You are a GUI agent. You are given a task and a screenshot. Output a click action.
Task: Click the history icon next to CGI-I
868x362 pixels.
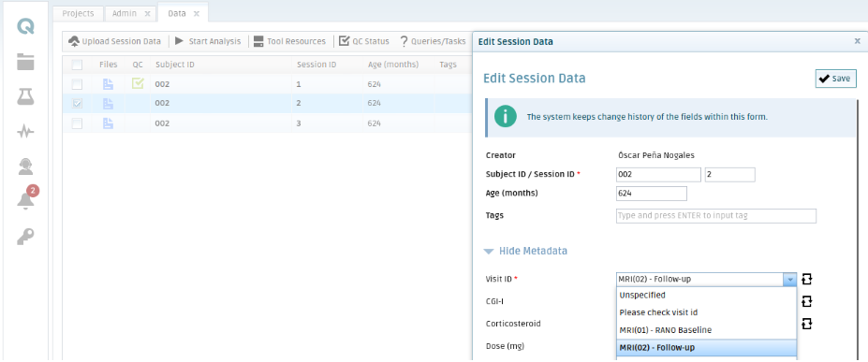coord(806,301)
